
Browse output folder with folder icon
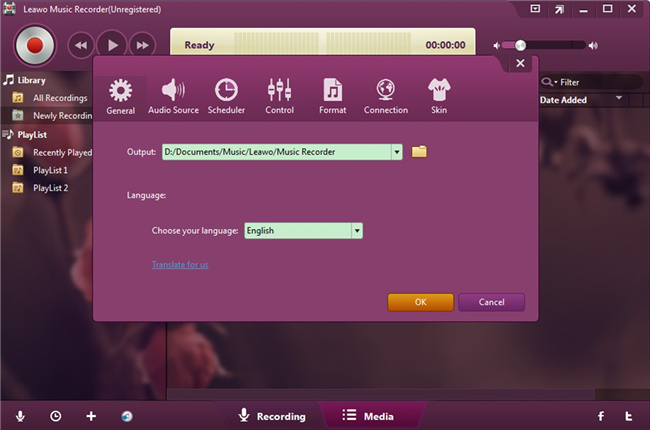[x=419, y=151]
